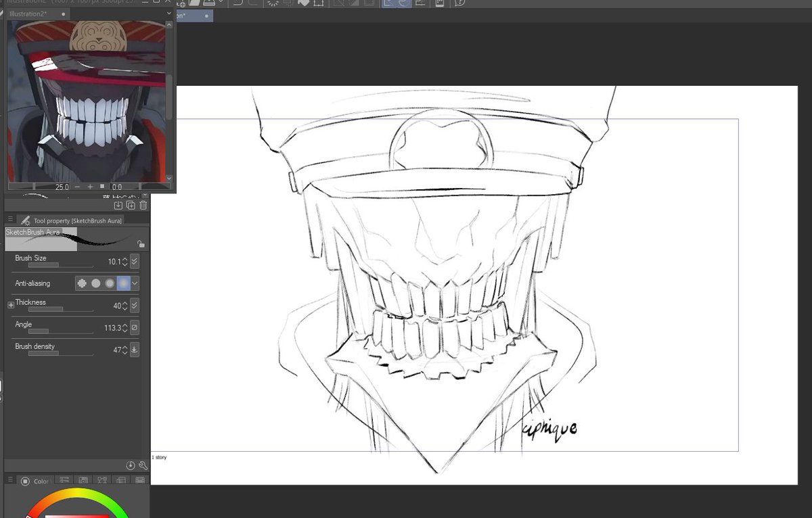The image size is (812, 518).
Task: Expand Thickness settings with plus icon
Action: [11, 306]
